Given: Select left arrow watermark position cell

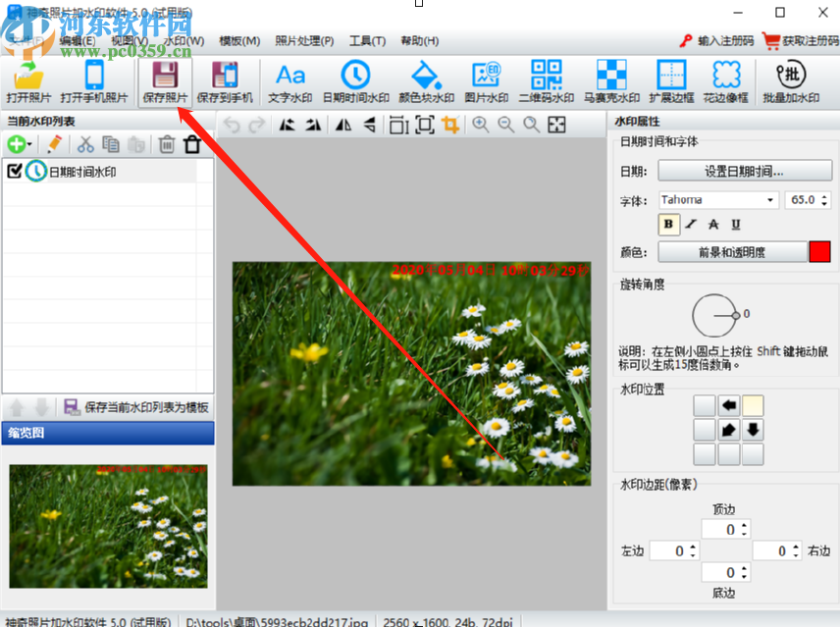Looking at the screenshot, I should 728,406.
